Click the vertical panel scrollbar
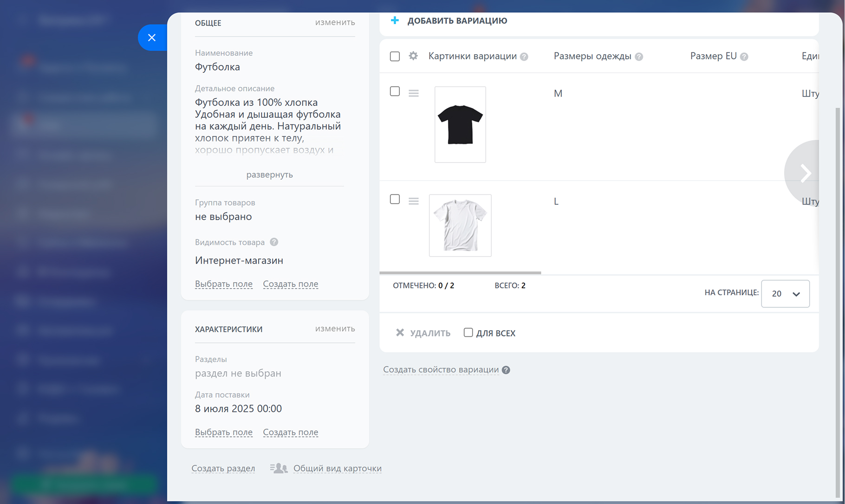 [838, 302]
